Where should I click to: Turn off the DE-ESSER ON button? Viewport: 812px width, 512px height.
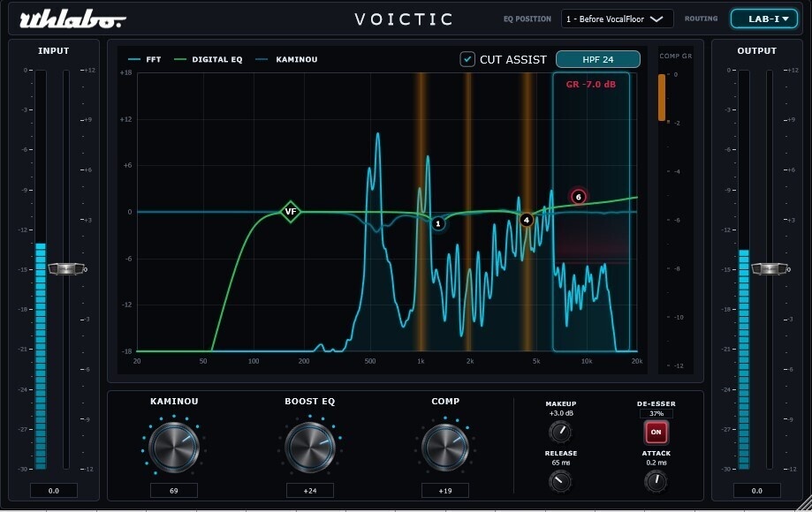point(656,432)
